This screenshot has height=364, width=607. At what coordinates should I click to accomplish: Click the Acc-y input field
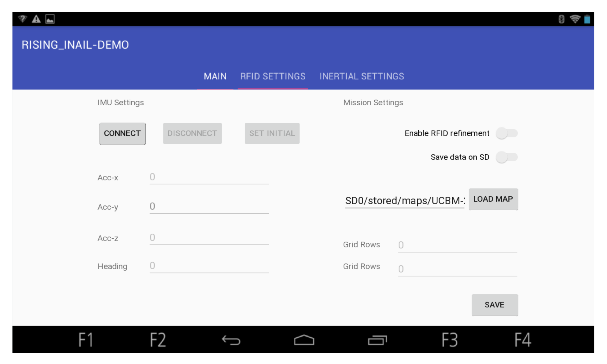tap(209, 206)
